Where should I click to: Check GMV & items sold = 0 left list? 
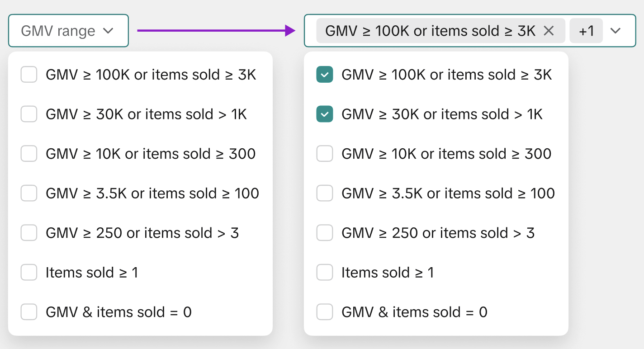(29, 312)
